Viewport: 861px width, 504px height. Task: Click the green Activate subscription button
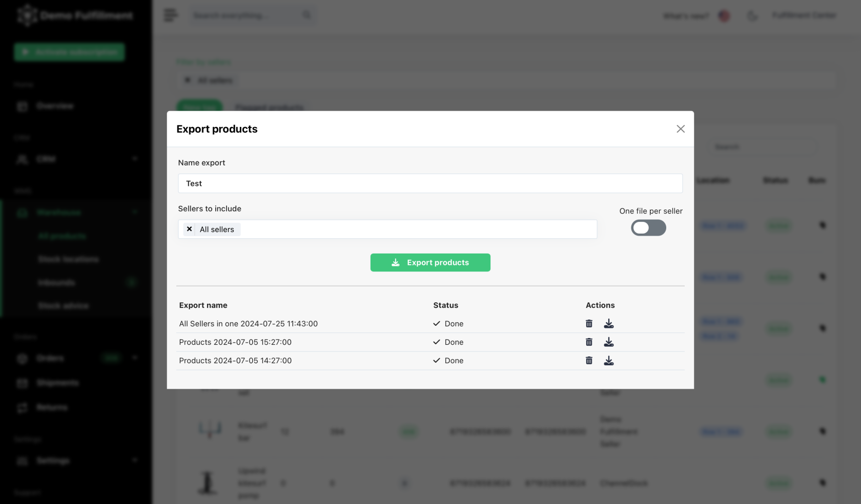pos(69,52)
